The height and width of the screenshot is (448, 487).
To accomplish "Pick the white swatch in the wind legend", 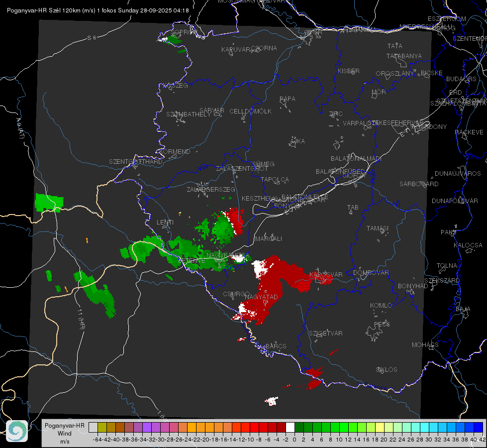I will (290, 427).
